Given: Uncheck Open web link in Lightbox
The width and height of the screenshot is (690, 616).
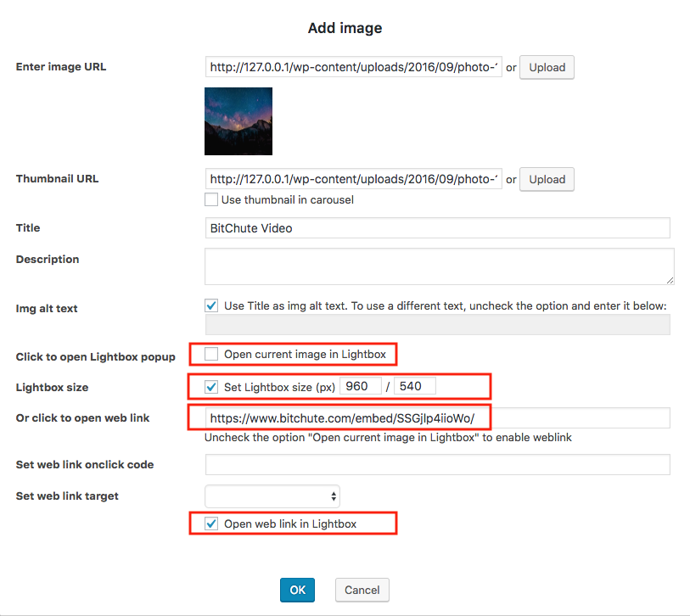Looking at the screenshot, I should coord(211,524).
